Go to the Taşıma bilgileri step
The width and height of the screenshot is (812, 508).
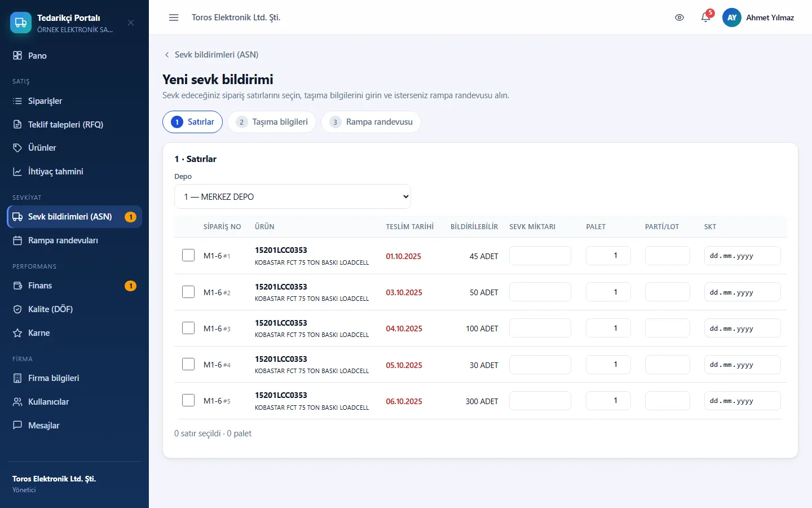272,122
